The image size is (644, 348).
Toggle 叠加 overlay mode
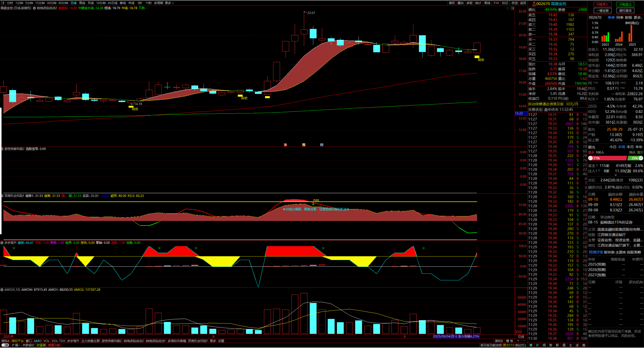pos(461,3)
